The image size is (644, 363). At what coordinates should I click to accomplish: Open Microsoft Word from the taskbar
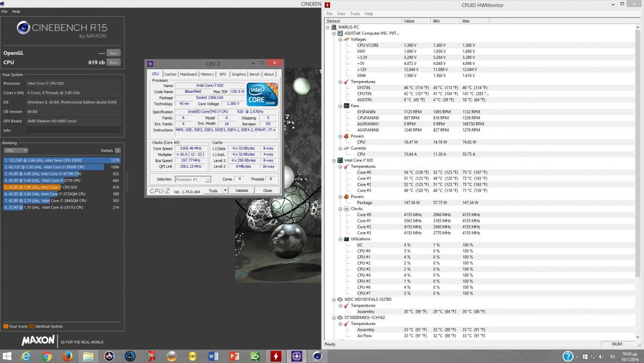point(213,355)
